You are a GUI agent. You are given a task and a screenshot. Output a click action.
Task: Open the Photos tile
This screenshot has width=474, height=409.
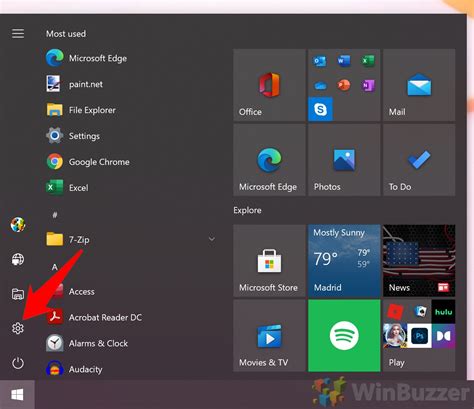pyautogui.click(x=344, y=160)
